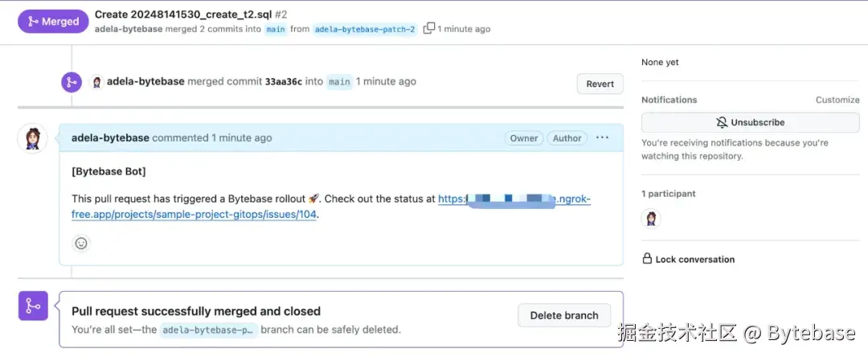Open Customize notifications settings
The image size is (868, 357).
click(837, 100)
